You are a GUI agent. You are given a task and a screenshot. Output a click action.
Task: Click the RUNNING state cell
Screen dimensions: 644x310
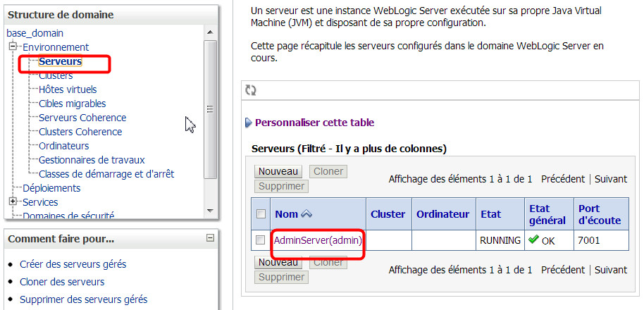pos(500,241)
